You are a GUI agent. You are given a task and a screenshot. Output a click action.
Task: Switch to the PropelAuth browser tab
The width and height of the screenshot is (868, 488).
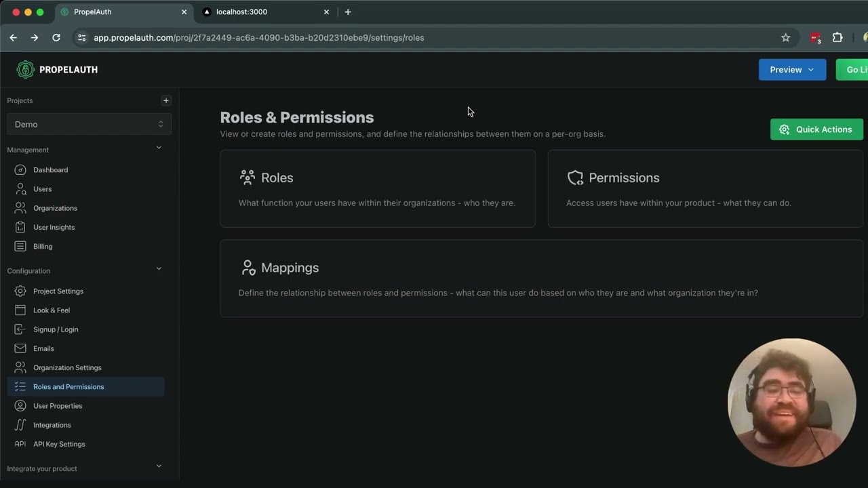(123, 12)
